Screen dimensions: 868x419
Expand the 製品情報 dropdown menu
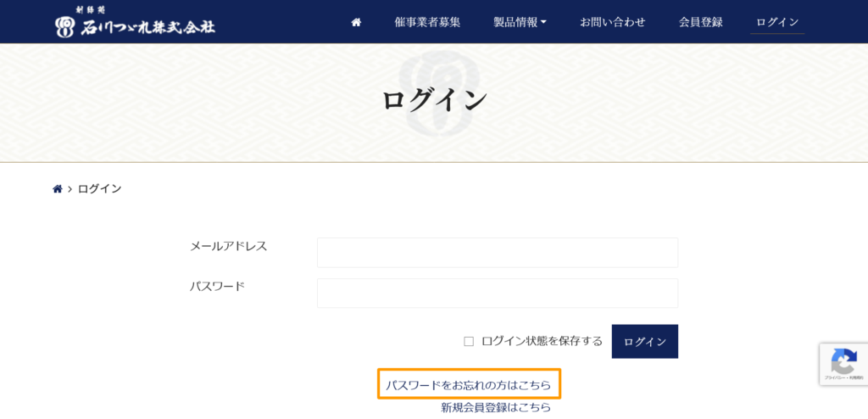pos(520,22)
